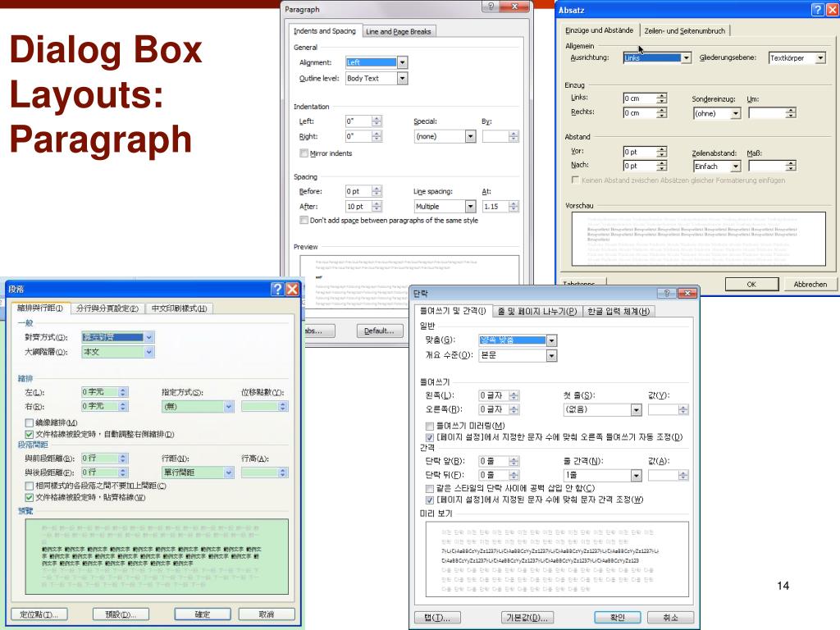
Task: Click help question mark in Paragraph dialog
Action: (x=491, y=7)
